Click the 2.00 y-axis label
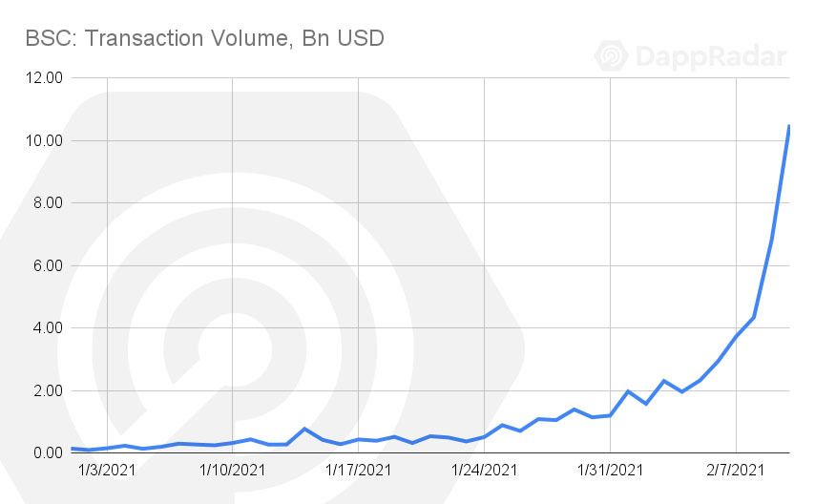Image resolution: width=815 pixels, height=504 pixels. [46, 390]
